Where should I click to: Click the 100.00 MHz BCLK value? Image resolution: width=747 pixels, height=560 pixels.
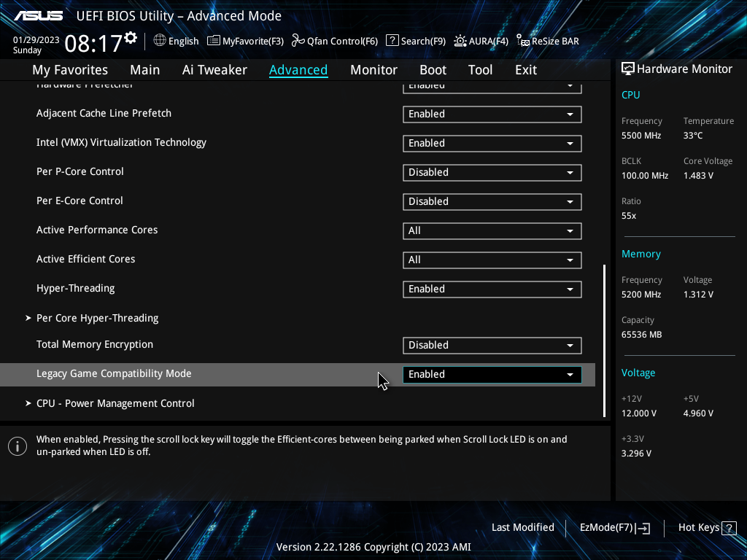(x=645, y=176)
